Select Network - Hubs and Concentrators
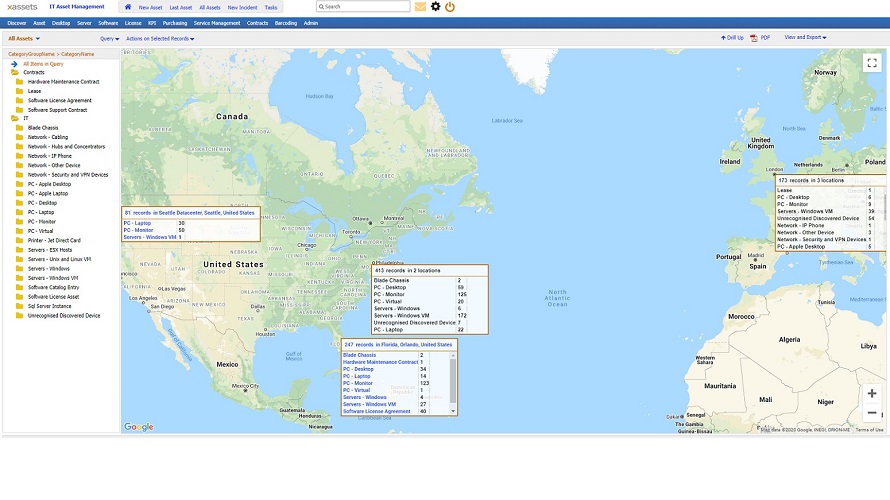The image size is (890, 500). click(x=66, y=146)
